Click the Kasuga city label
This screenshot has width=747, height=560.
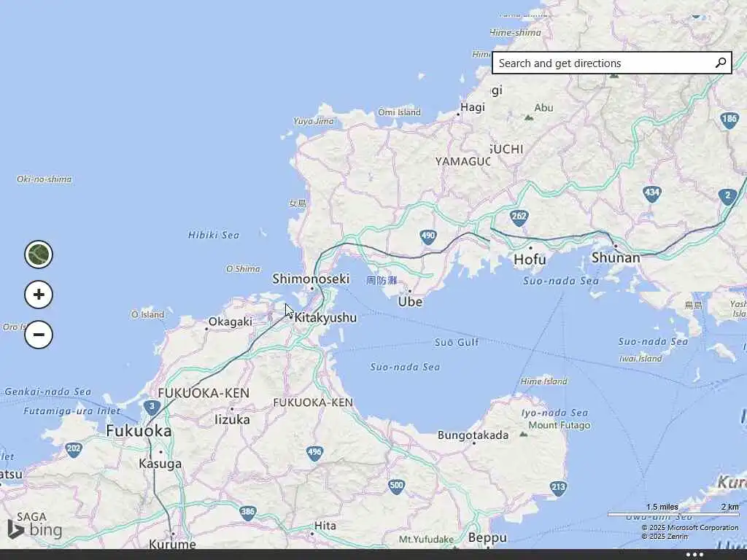click(160, 464)
